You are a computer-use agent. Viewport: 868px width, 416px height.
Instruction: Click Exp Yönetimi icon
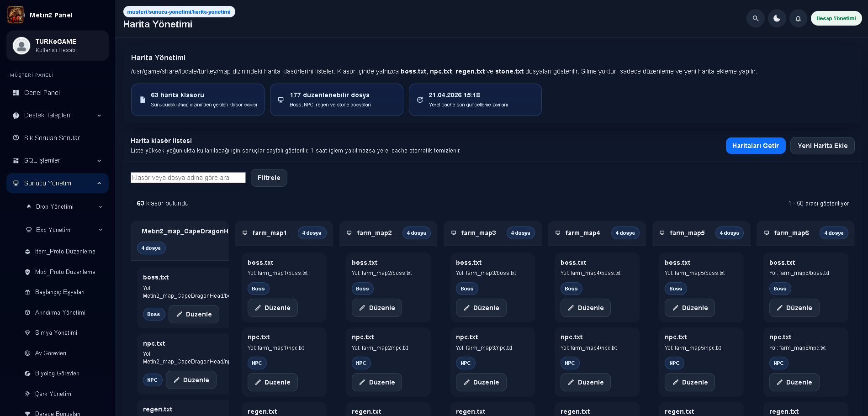click(x=29, y=230)
